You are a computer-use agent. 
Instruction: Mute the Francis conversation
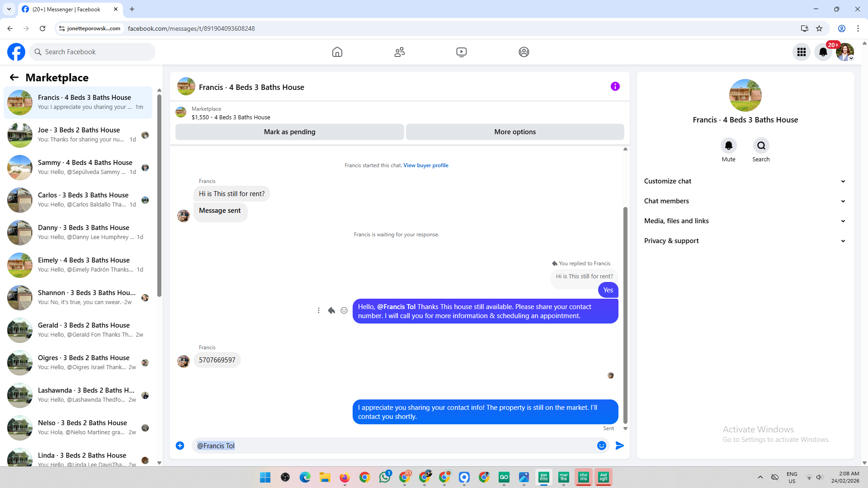[728, 145]
